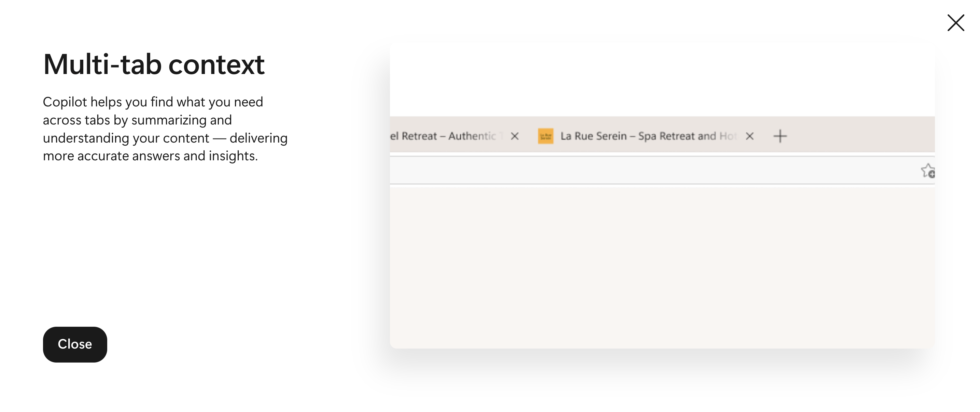Focus the browser address bar
Image resolution: width=980 pixels, height=412 pixels.
647,170
